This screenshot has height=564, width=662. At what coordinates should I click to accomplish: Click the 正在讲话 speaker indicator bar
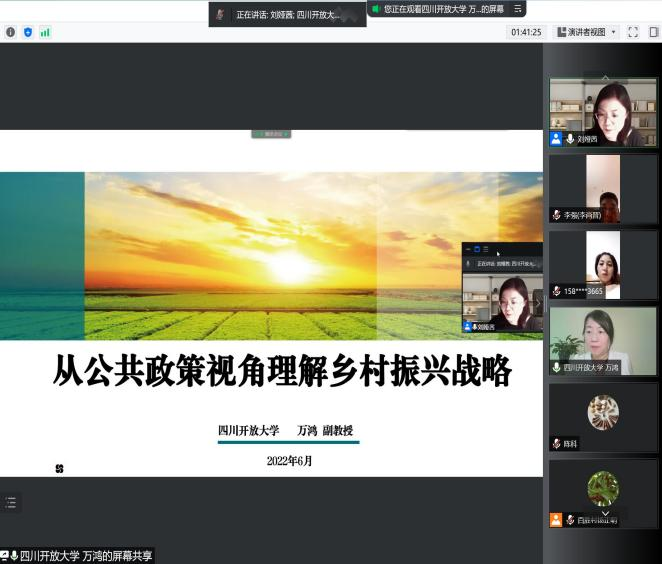(x=287, y=15)
